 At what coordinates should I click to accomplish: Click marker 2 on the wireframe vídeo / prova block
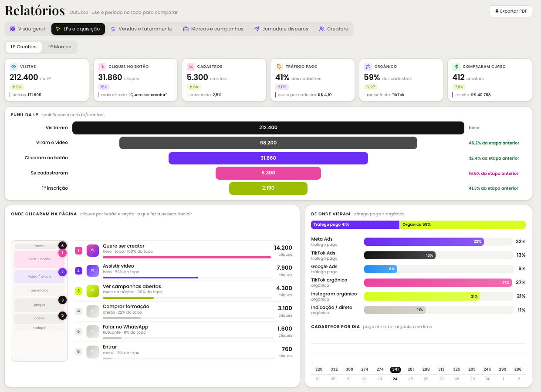pos(62,272)
